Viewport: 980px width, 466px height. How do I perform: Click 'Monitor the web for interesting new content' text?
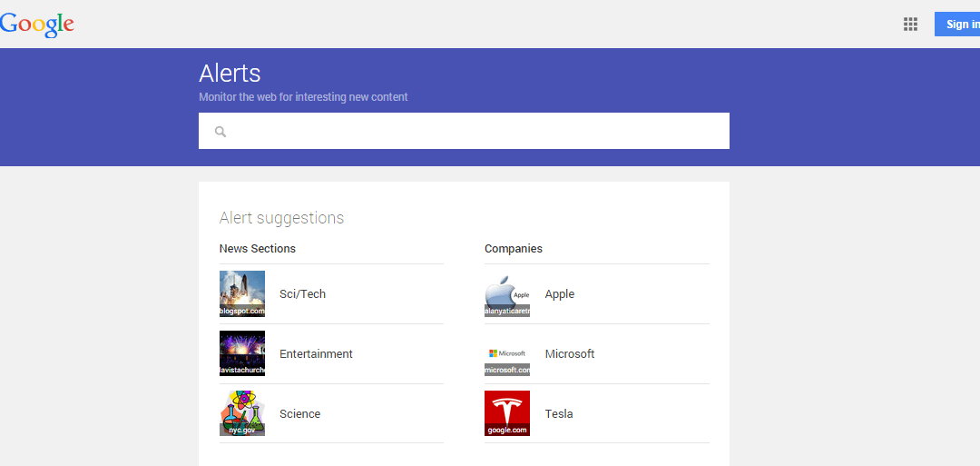click(303, 97)
